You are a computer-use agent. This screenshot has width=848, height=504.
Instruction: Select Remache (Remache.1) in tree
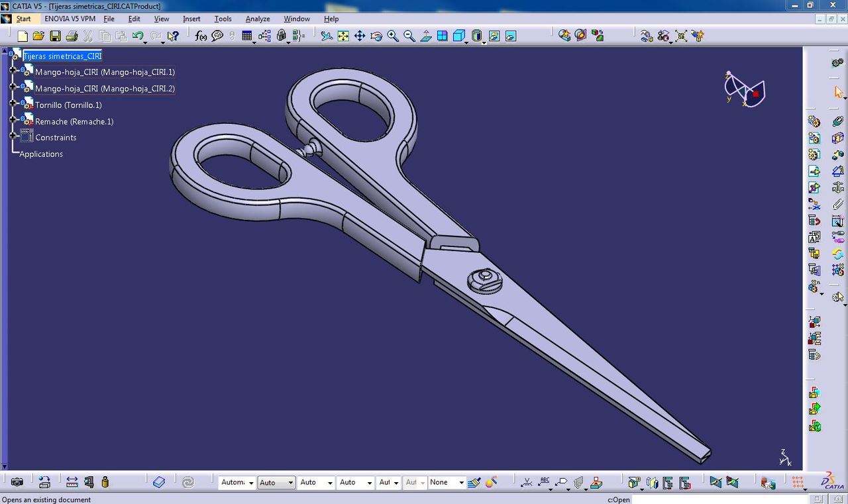coord(74,122)
